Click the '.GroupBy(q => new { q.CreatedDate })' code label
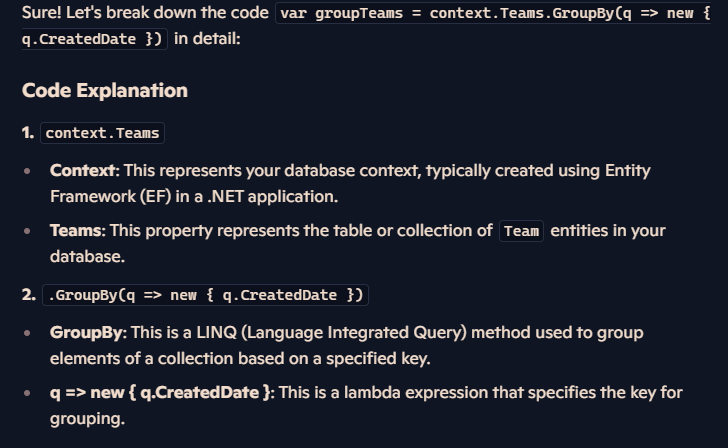Viewport: 728px width, 448px height. pyautogui.click(x=206, y=295)
